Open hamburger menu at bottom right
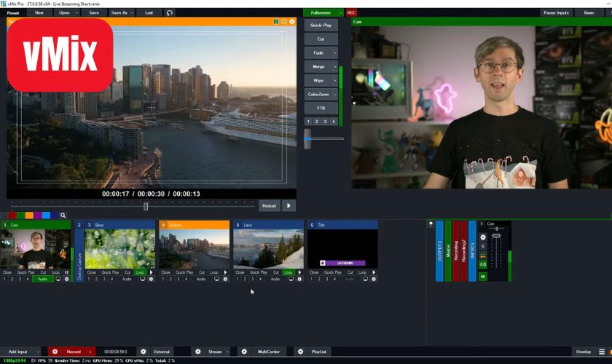This screenshot has width=612, height=364. (x=602, y=352)
